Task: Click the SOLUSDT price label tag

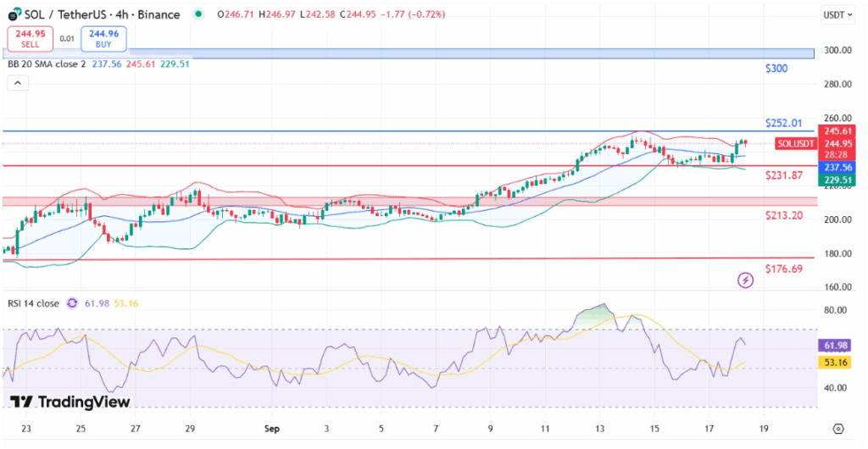Action: point(796,144)
